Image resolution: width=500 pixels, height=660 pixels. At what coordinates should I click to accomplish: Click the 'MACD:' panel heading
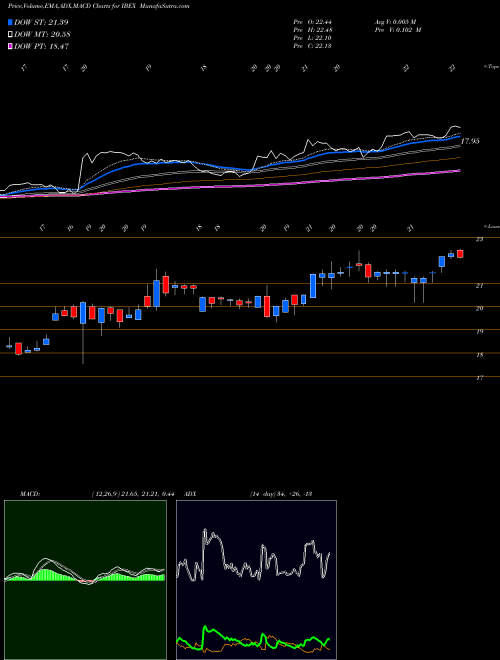[30, 494]
